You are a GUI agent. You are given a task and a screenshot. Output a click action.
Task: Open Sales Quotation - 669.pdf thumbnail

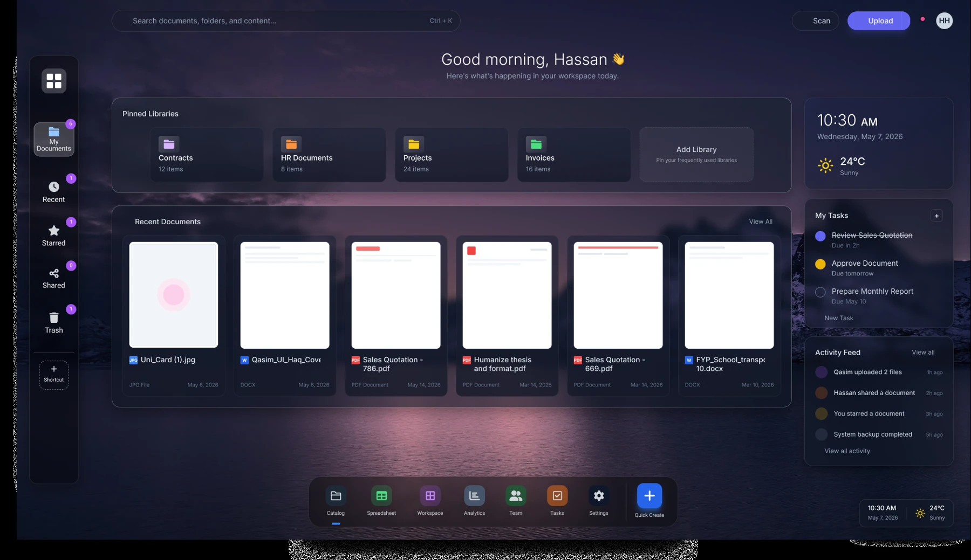pyautogui.click(x=618, y=295)
